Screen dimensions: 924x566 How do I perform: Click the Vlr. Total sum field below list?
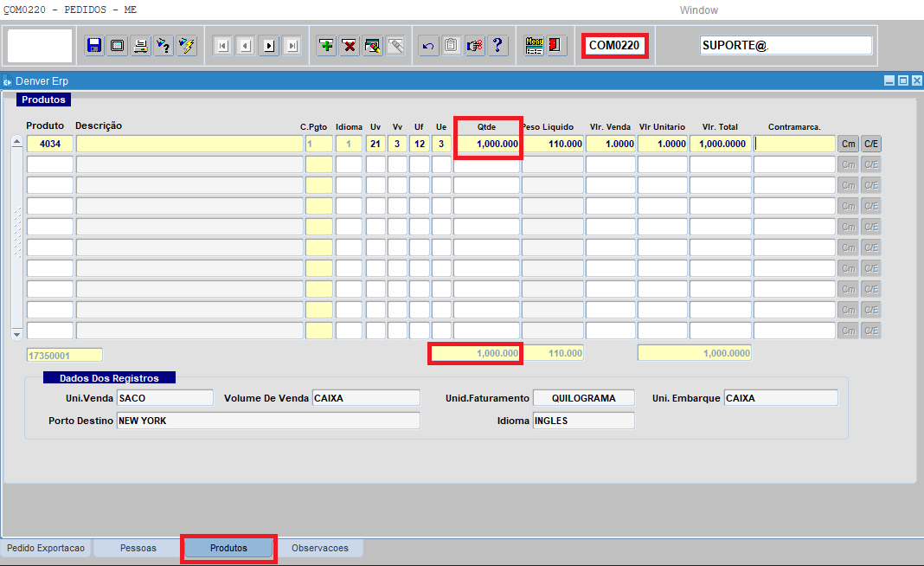pyautogui.click(x=695, y=353)
